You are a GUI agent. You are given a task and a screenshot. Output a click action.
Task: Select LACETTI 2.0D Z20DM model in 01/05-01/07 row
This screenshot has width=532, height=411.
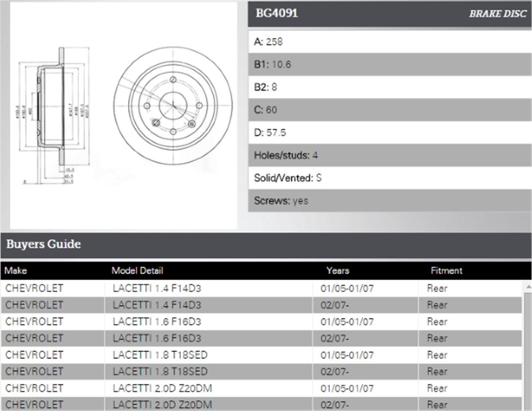[162, 388]
